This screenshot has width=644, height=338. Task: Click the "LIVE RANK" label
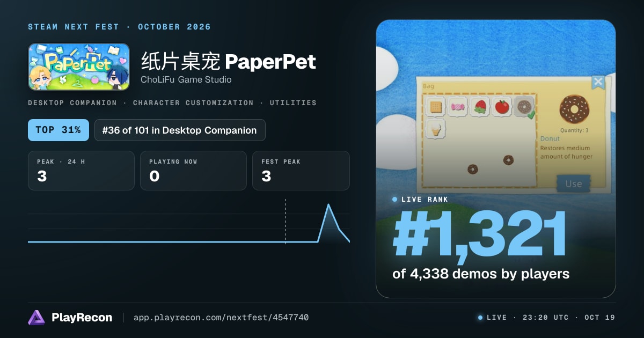(x=425, y=199)
